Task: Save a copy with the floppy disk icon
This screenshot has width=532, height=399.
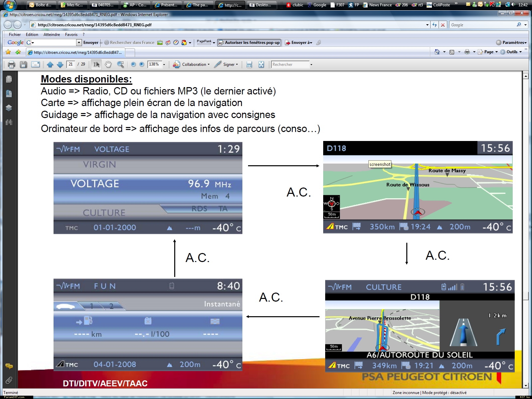Action: (23, 65)
